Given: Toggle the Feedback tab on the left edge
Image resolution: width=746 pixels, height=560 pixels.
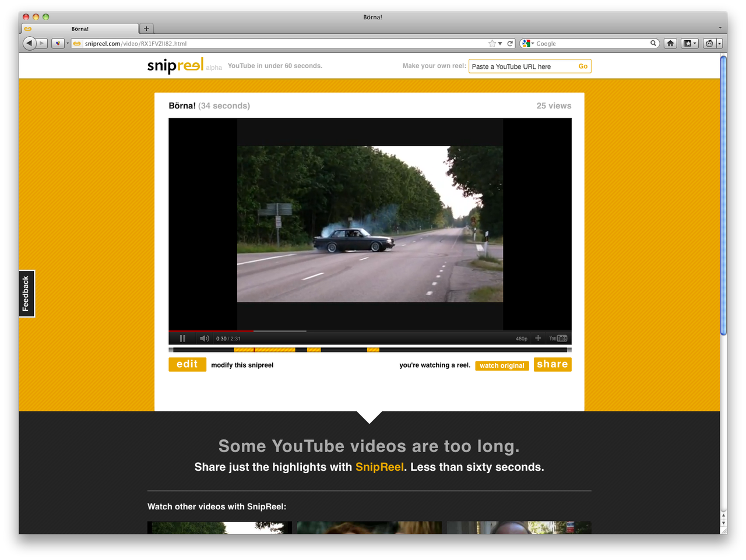Looking at the screenshot, I should click(26, 293).
